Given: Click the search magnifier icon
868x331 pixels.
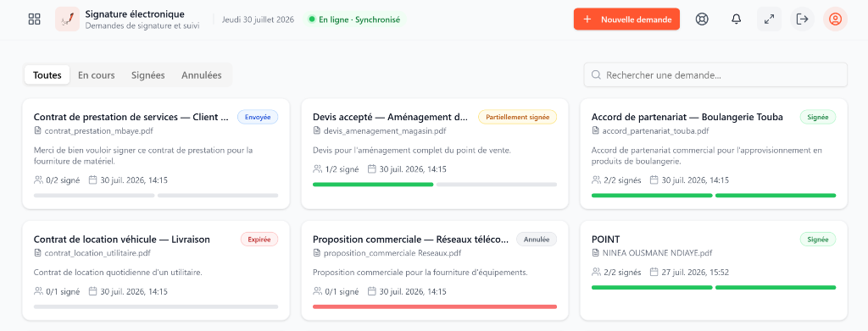Looking at the screenshot, I should tap(596, 74).
